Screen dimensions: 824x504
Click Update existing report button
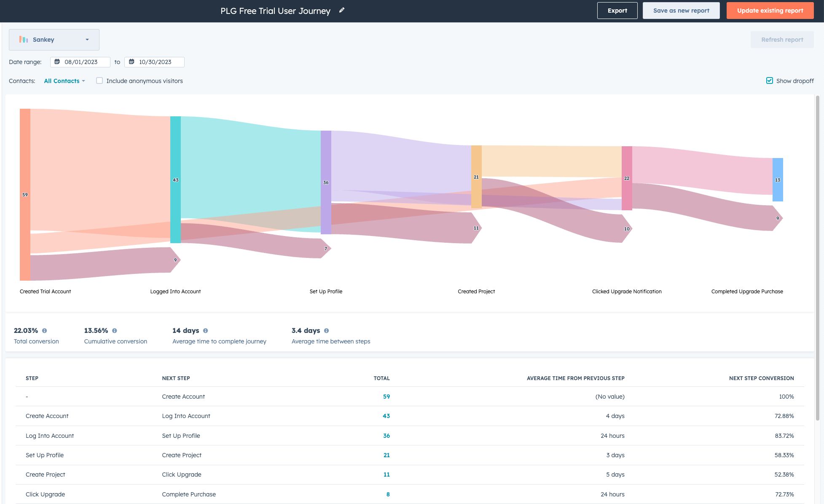coord(770,11)
